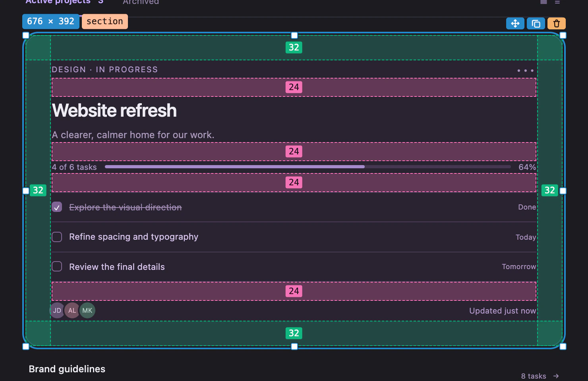Click the "DESIGN · IN PROGRESS" label

pos(105,69)
